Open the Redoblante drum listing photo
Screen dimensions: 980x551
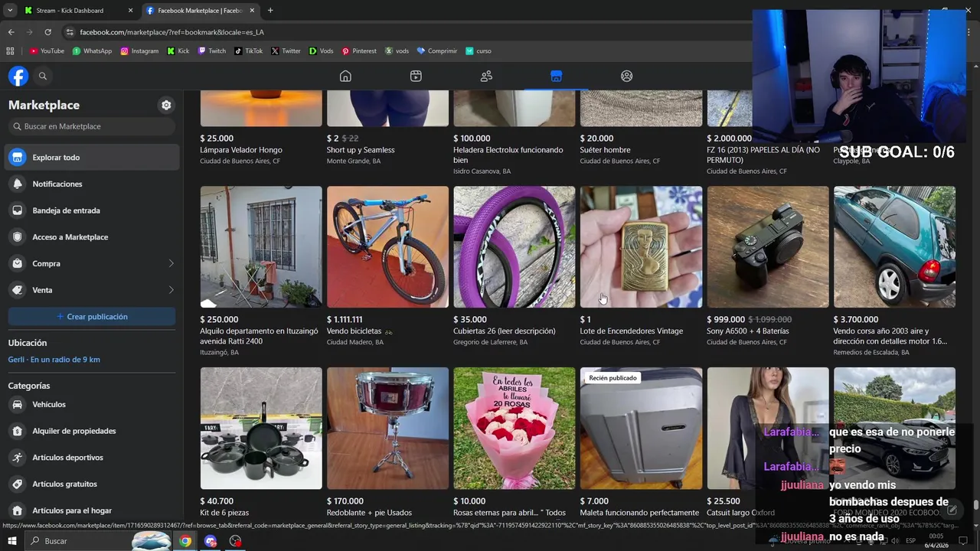click(x=387, y=428)
